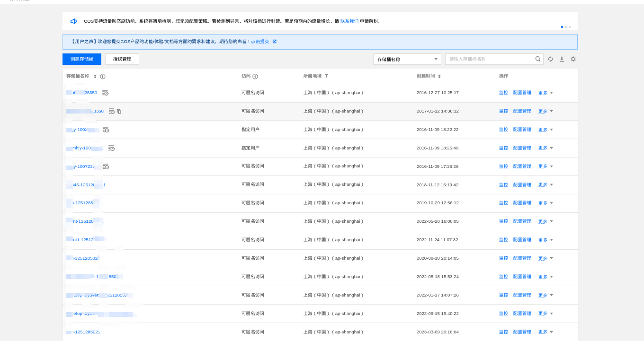Expand 更多 for the 2022-01-17 14:07:26 row
644x341 pixels.
click(x=546, y=295)
